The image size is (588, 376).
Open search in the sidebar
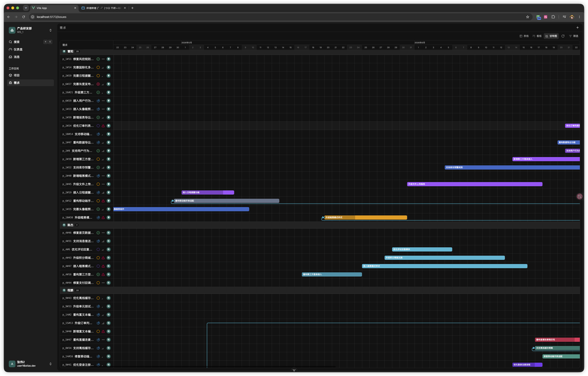coord(30,42)
